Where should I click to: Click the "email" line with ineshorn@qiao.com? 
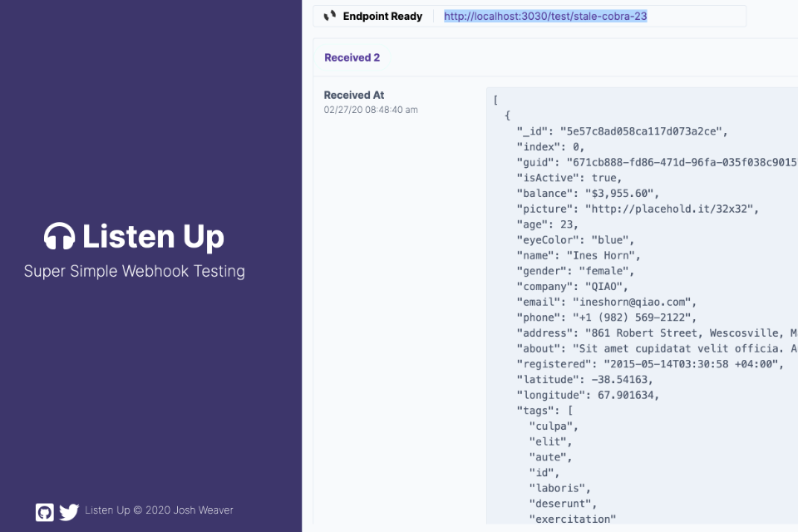607,302
